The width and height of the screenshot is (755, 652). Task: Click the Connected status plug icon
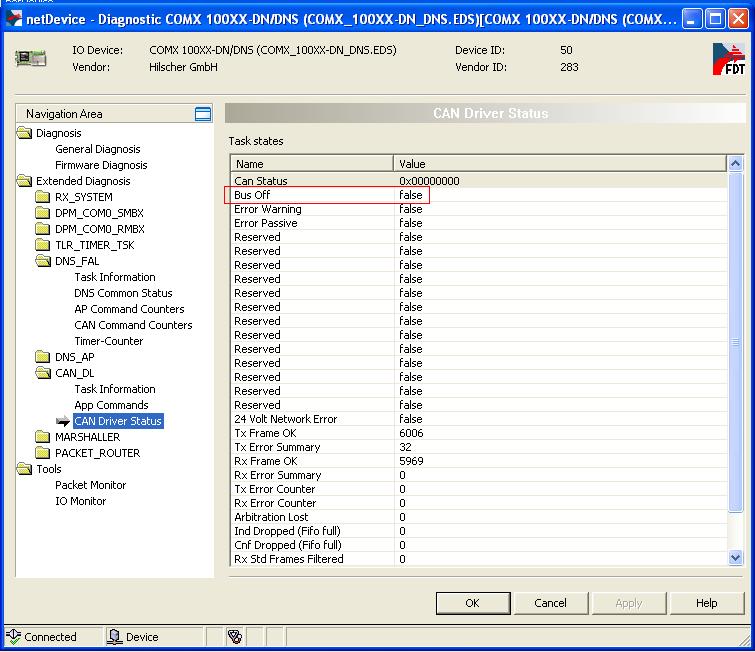[x=14, y=636]
